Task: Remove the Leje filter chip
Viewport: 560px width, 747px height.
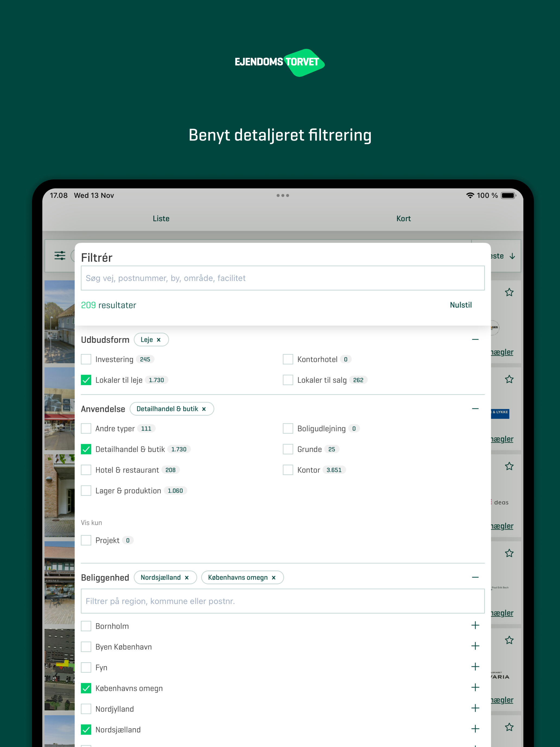Action: pos(159,340)
